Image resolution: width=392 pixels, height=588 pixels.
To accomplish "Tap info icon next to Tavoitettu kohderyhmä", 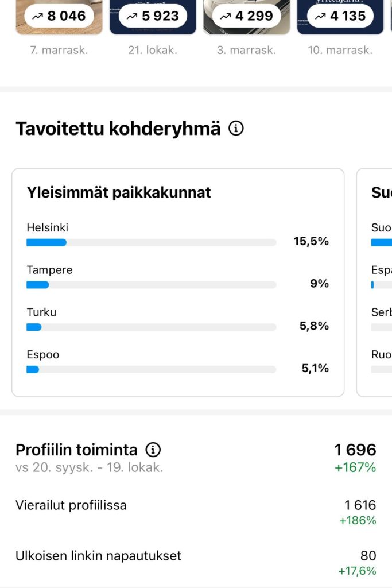I will coord(236,129).
